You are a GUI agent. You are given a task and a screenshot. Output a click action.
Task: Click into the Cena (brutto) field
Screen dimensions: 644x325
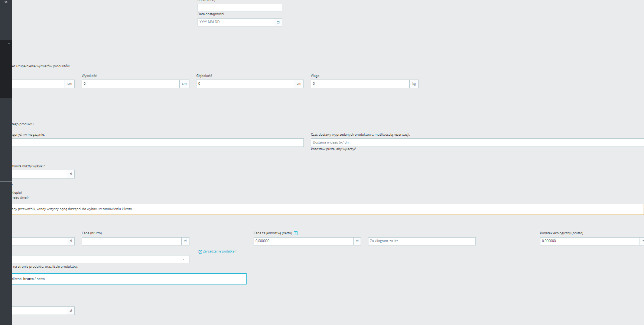click(x=131, y=241)
